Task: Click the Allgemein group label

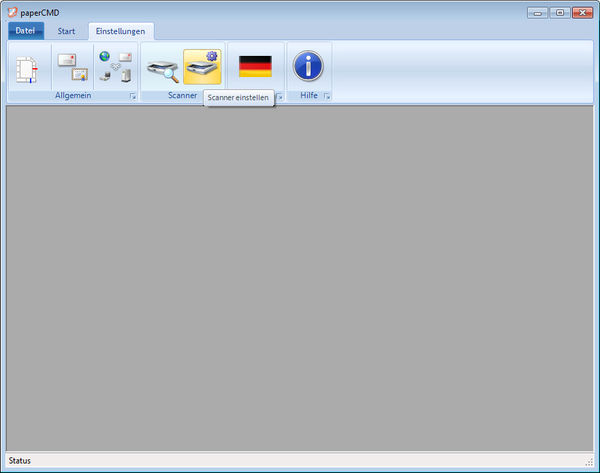Action: tap(73, 95)
